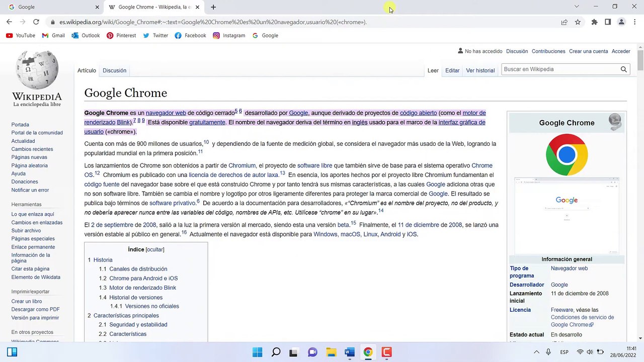Screen dimensions: 644x362
Task: Follow the navegador web link in intro
Action: pos(166,113)
